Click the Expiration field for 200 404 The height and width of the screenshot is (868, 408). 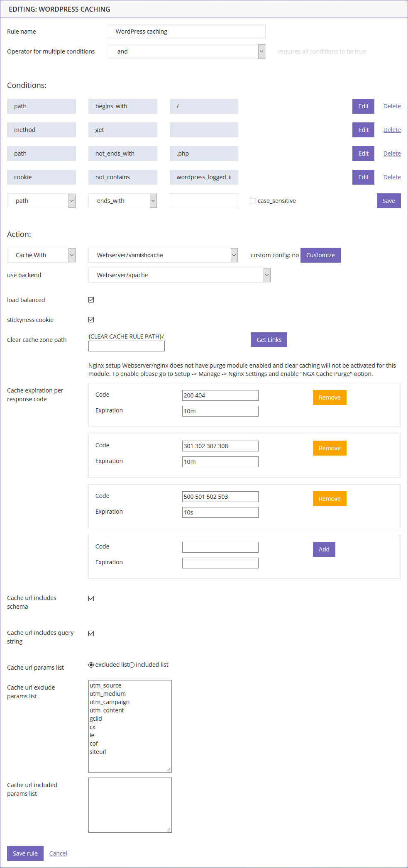click(x=220, y=411)
